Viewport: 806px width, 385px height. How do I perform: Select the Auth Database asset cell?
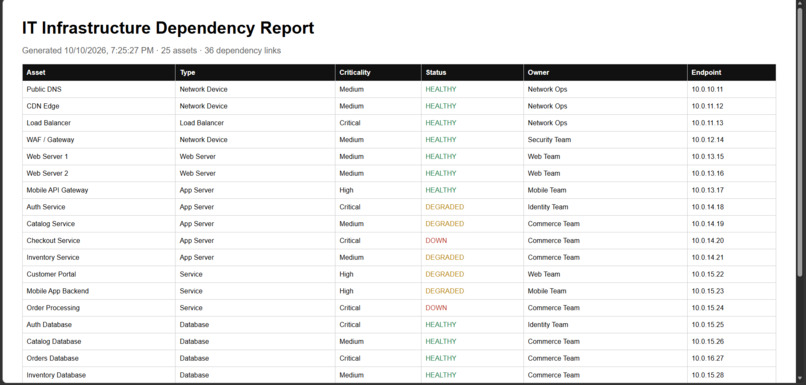click(x=99, y=325)
